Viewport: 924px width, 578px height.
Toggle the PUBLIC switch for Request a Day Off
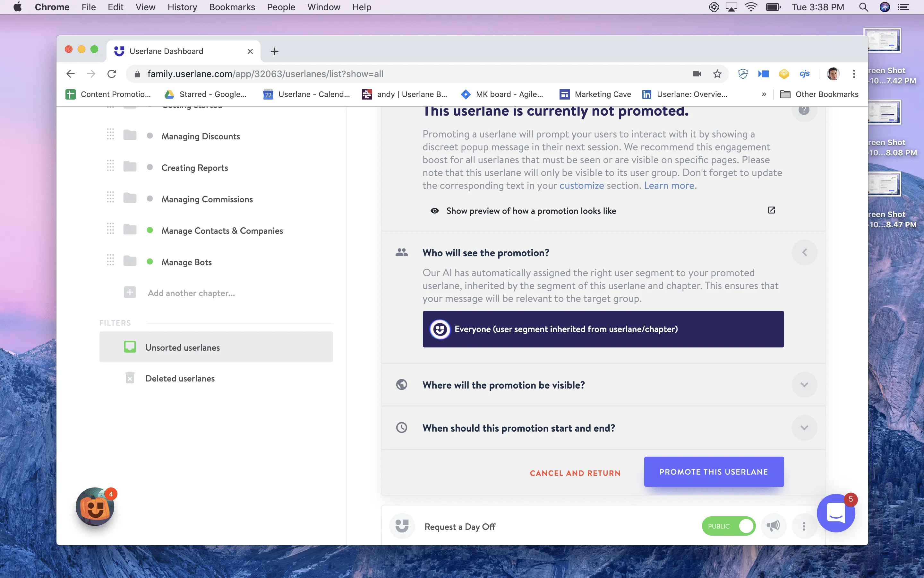(x=729, y=526)
